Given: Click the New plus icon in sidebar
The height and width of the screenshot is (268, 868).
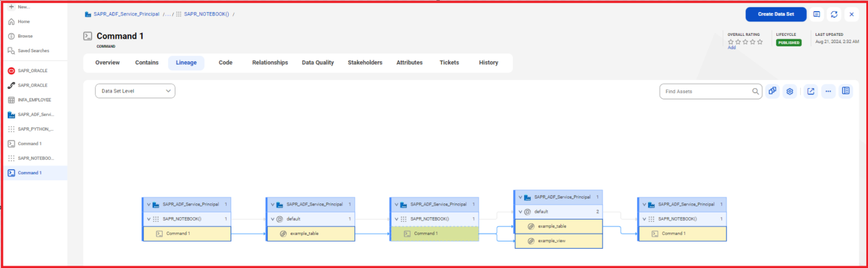Looking at the screenshot, I should [11, 7].
